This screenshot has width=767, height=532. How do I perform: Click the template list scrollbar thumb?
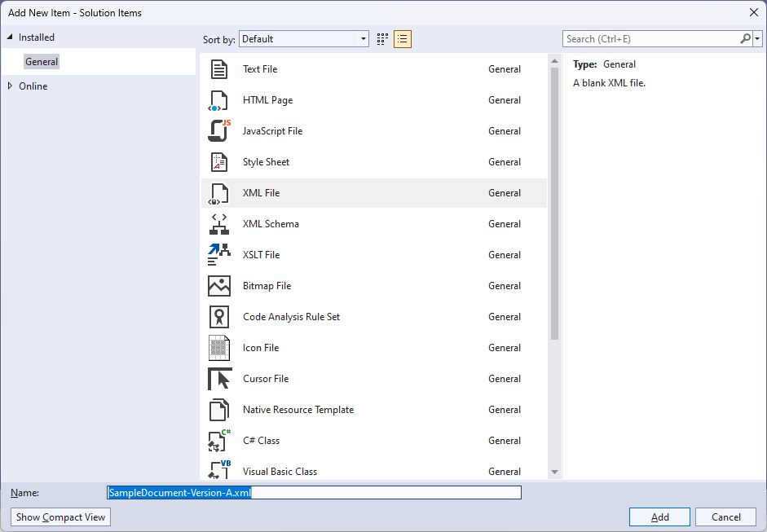click(554, 196)
